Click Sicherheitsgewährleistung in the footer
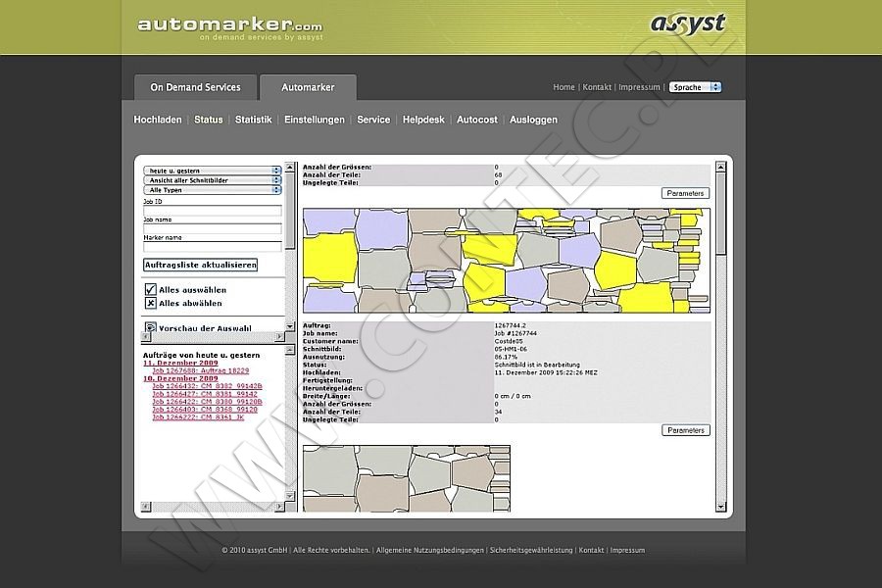The height and width of the screenshot is (588, 882). (531, 550)
